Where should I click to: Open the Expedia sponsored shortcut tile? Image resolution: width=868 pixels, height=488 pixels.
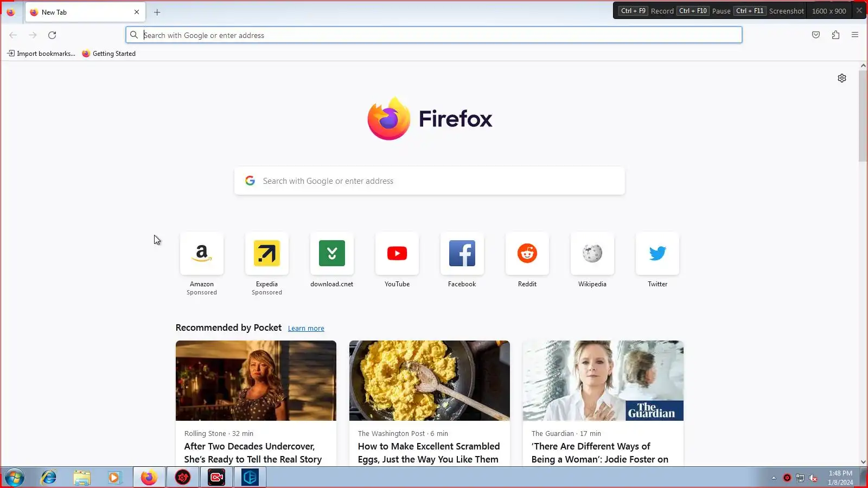tap(267, 253)
